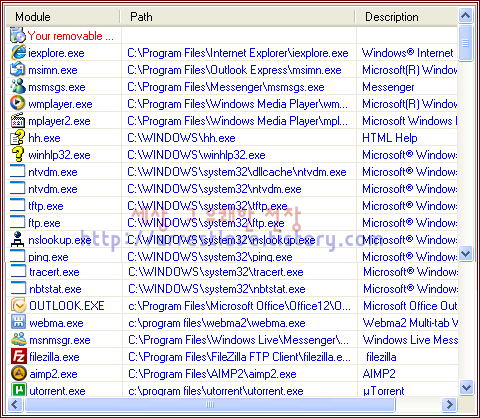The width and height of the screenshot is (480, 418).
Task: Click the path C:\WINDOWS\system32\tracert.exe
Action: click(x=216, y=272)
